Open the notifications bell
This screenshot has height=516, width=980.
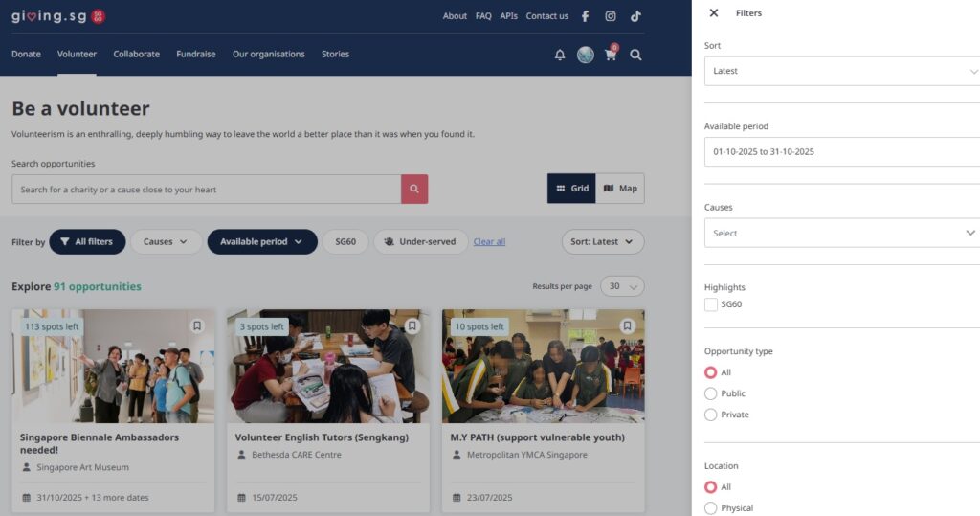pyautogui.click(x=560, y=55)
